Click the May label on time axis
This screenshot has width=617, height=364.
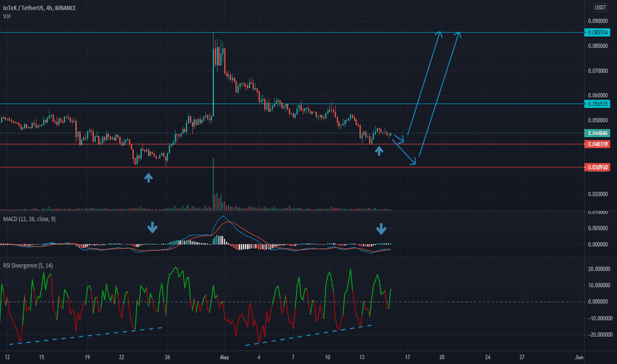pyautogui.click(x=224, y=357)
